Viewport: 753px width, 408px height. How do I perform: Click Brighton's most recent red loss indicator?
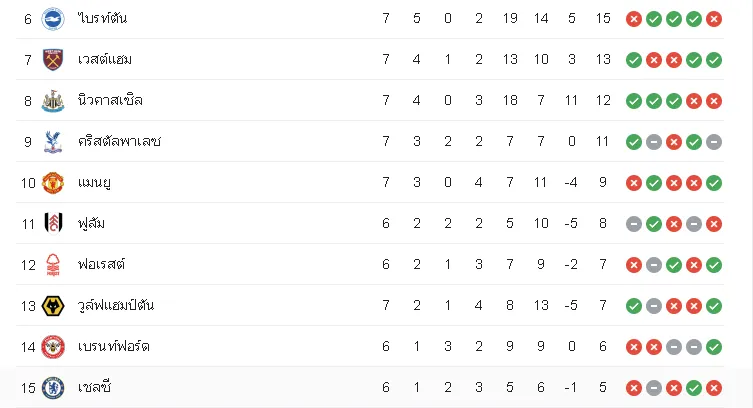pos(714,19)
